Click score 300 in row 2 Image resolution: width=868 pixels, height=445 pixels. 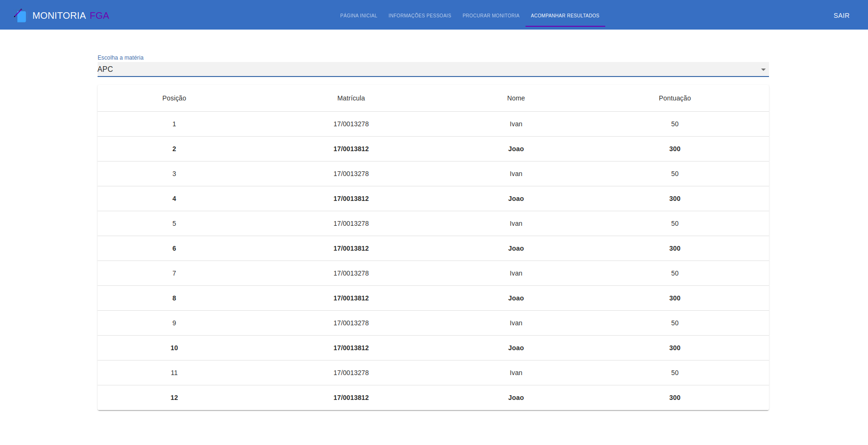coord(675,149)
